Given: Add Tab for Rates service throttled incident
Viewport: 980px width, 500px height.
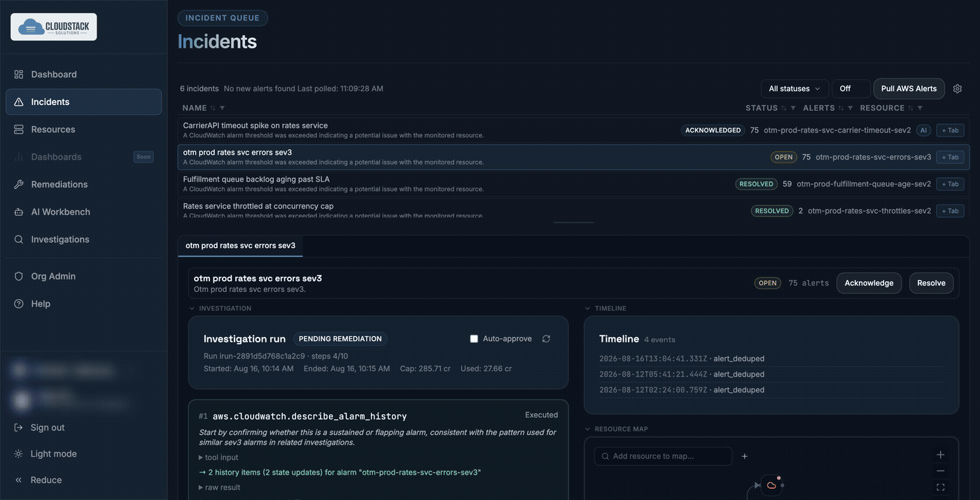Looking at the screenshot, I should pos(950,211).
